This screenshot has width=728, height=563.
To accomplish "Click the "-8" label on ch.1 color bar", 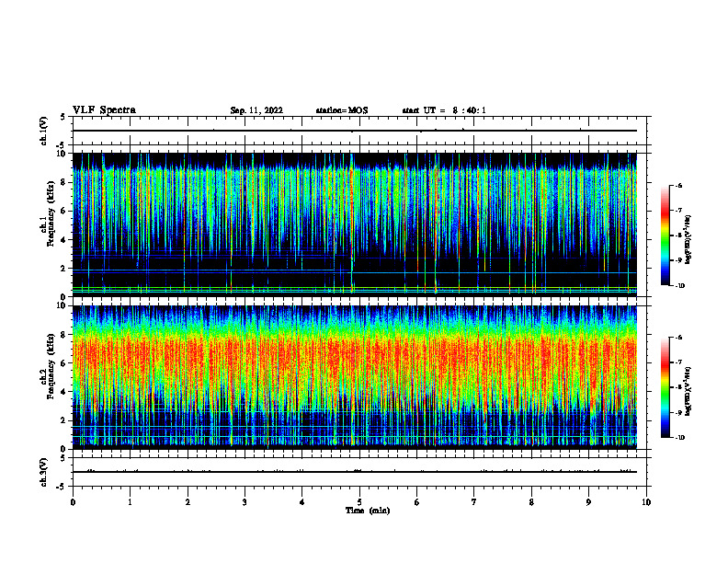I will pyautogui.click(x=679, y=236).
